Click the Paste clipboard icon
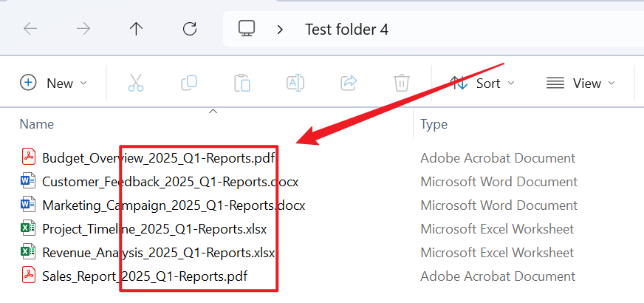644x303 pixels. (241, 83)
